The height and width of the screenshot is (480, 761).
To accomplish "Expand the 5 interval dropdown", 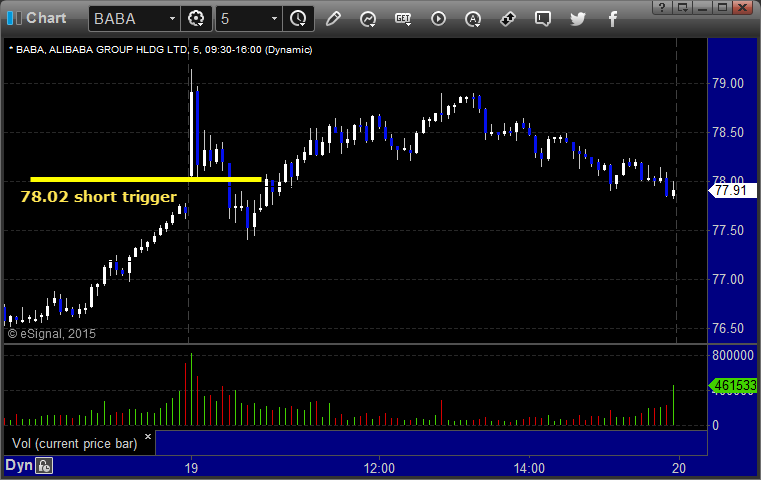I will pyautogui.click(x=274, y=19).
